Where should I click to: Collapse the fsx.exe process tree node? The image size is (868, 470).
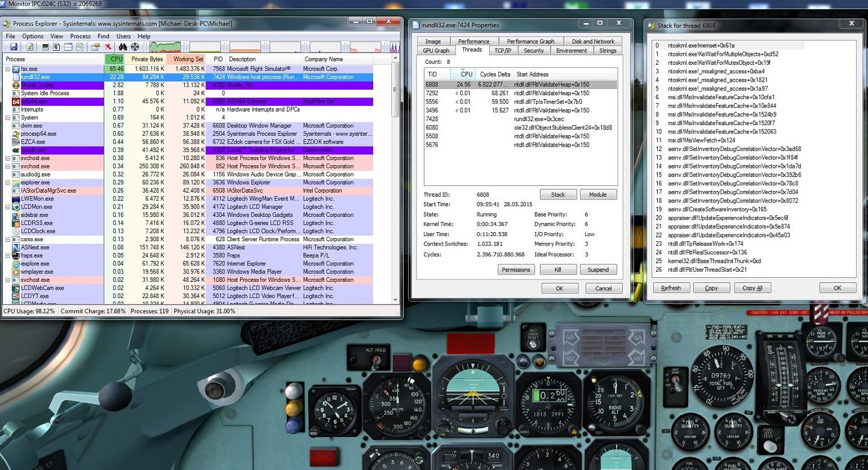click(x=7, y=69)
